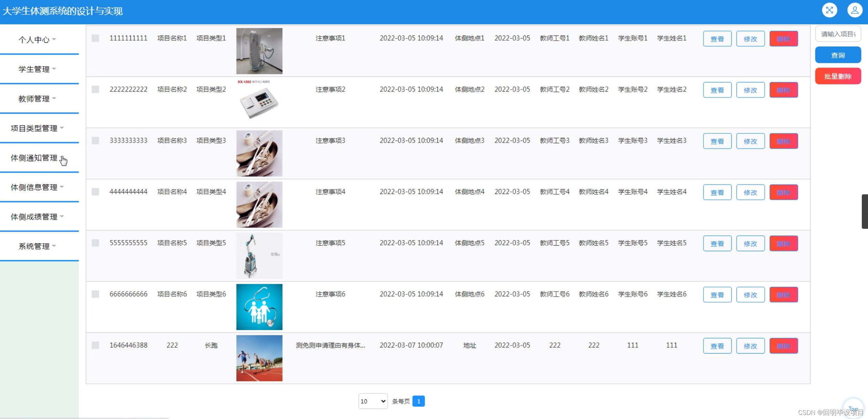Open the running track thumbnail image
Screen dimensions: 868x419
coord(259,358)
